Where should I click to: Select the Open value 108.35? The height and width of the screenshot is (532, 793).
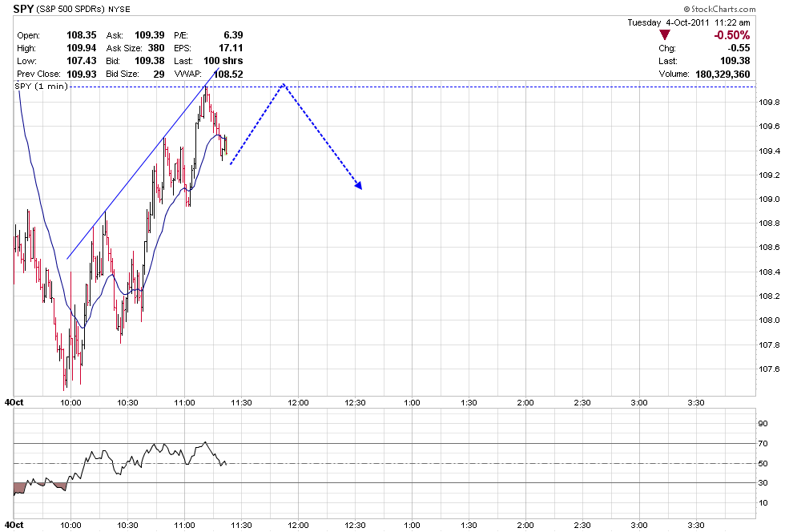[x=82, y=35]
